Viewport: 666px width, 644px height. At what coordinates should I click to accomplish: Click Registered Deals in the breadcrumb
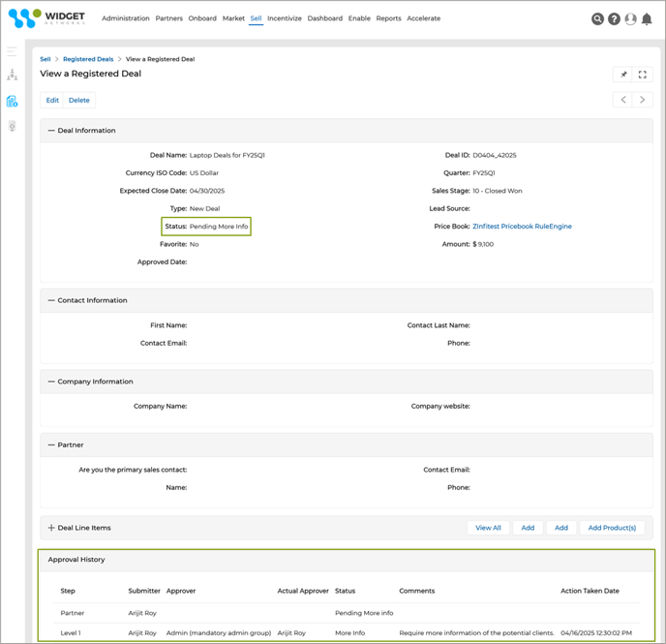88,59
